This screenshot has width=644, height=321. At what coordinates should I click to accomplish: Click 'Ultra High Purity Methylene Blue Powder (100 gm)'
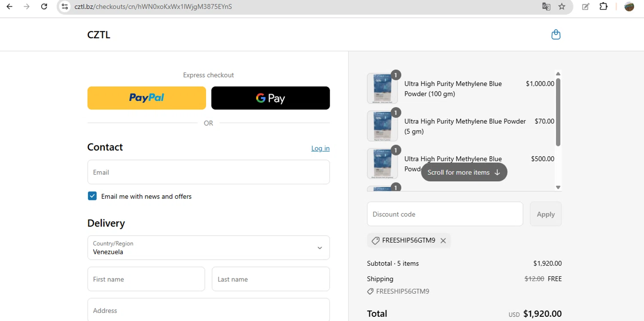(x=453, y=89)
